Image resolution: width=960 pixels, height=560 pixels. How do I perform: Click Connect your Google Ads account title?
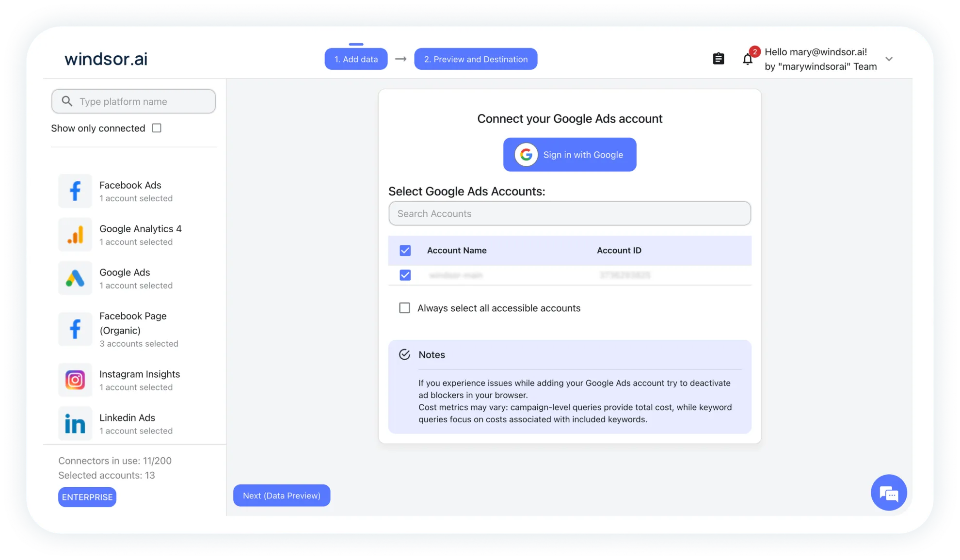570,119
